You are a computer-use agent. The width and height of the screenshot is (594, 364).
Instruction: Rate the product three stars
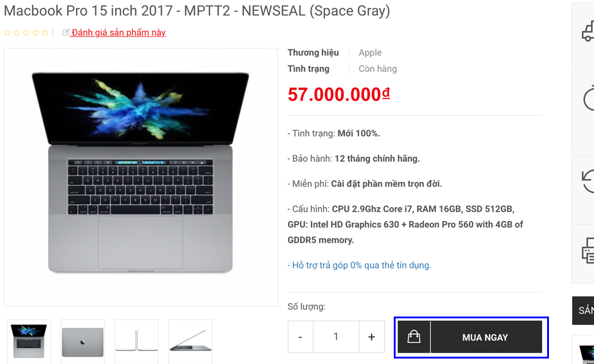click(x=26, y=33)
